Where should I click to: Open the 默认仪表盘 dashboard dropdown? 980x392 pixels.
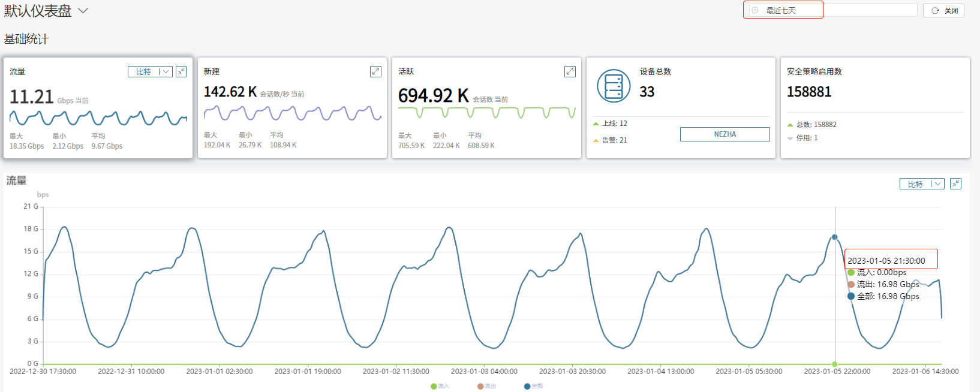pyautogui.click(x=83, y=11)
